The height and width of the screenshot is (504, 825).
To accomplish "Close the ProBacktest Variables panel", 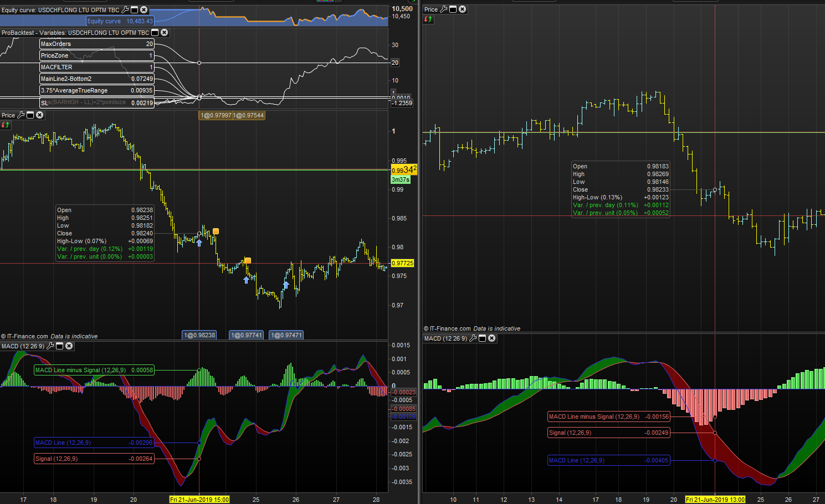I will click(x=165, y=33).
